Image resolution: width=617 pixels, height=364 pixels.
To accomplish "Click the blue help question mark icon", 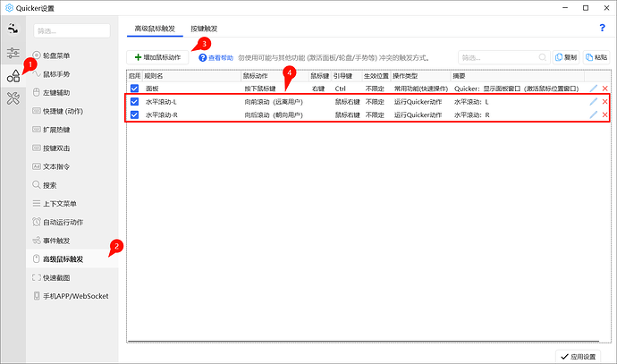I will [x=602, y=29].
